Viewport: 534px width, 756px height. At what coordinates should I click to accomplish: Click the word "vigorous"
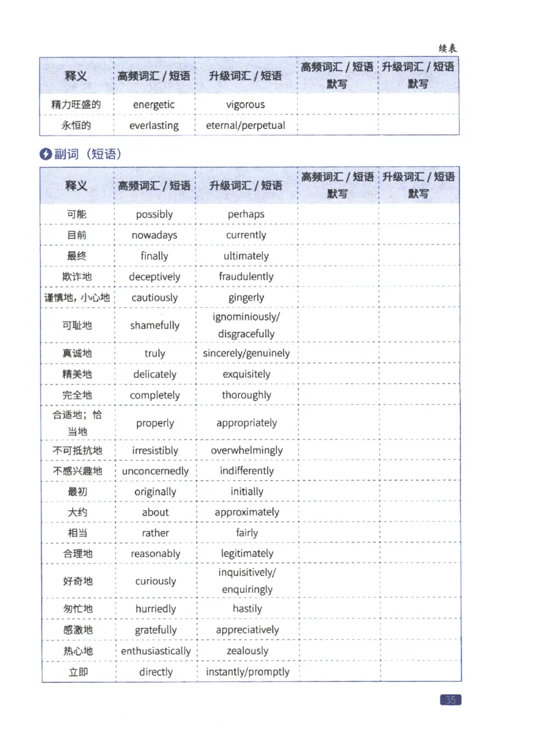(x=246, y=104)
